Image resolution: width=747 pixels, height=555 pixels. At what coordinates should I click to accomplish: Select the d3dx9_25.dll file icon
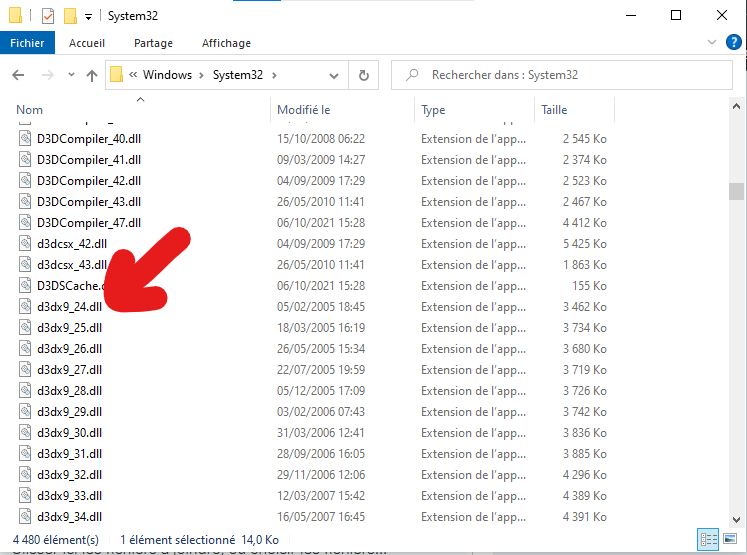[x=25, y=327]
